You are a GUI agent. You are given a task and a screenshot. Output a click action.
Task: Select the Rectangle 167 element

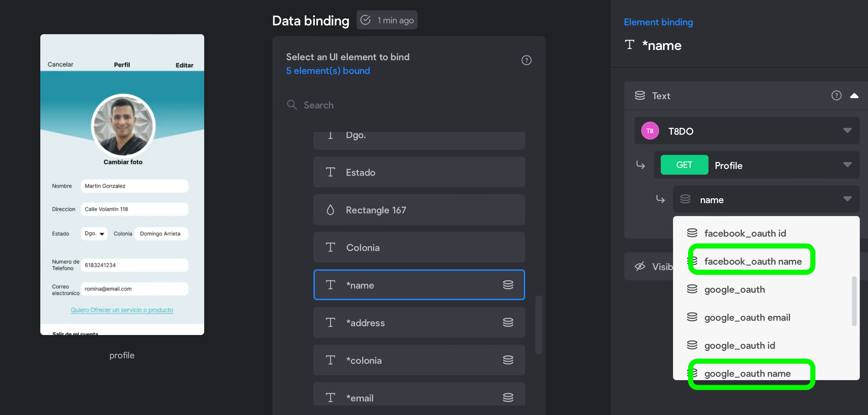[x=419, y=210]
